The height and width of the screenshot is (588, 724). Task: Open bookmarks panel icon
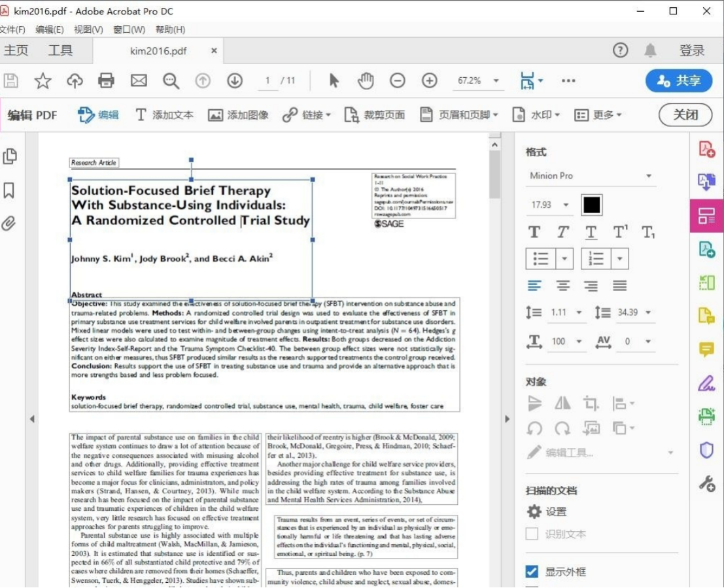coord(9,190)
